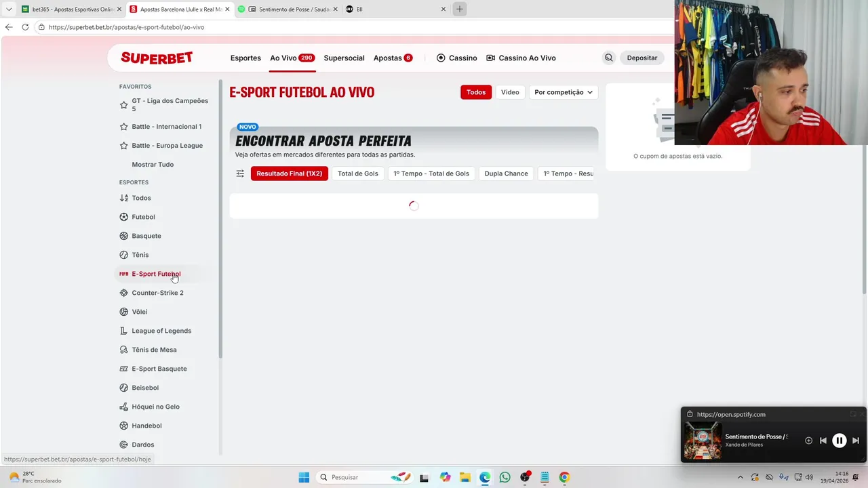Unfavorite GT - Liga dos Campeões 5 star

123,105
